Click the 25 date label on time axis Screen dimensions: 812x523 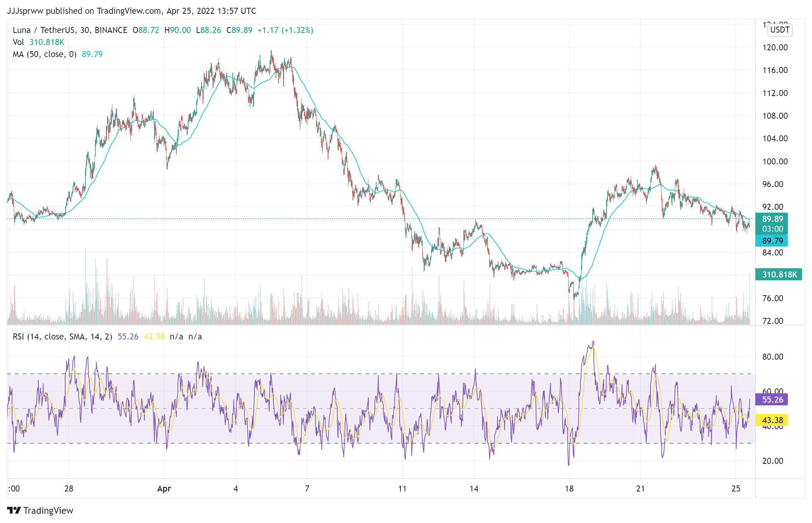tap(736, 489)
